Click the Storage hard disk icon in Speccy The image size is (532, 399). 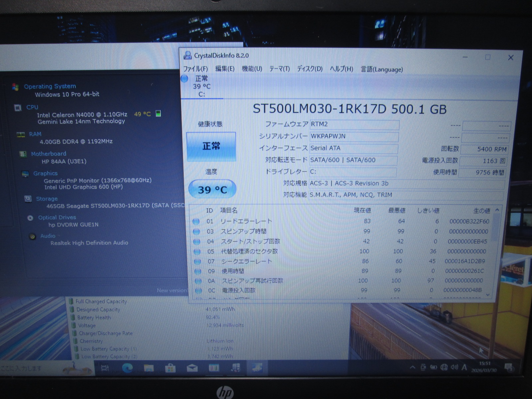pyautogui.click(x=28, y=199)
